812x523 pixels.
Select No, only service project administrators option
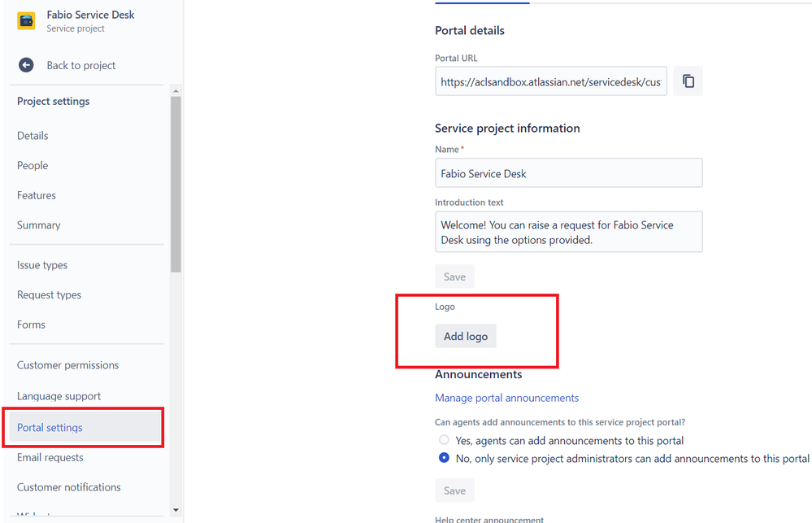coord(444,458)
